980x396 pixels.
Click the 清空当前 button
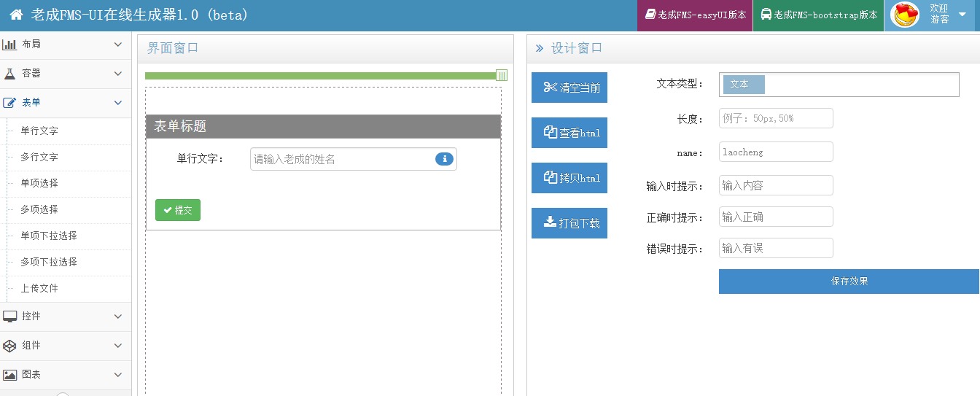(x=569, y=88)
